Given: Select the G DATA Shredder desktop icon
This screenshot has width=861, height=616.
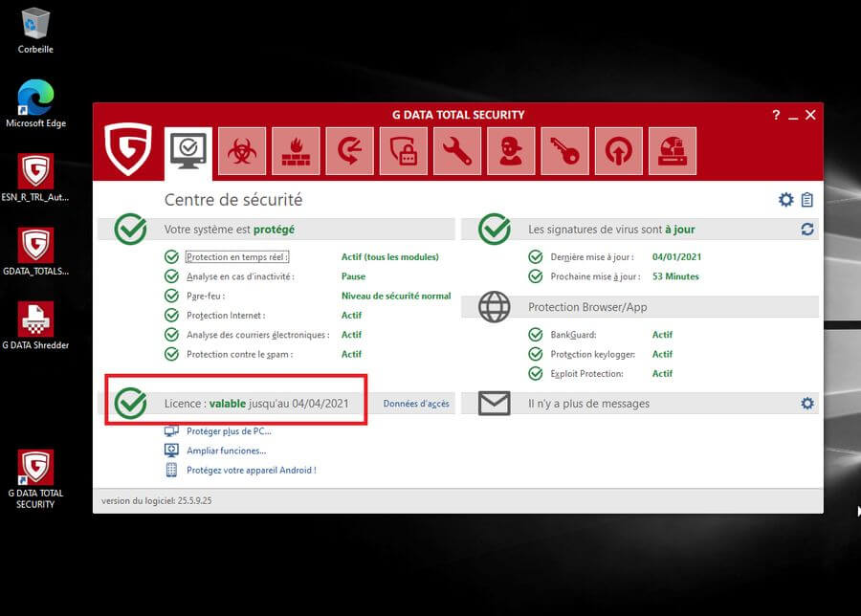Looking at the screenshot, I should 35,325.
